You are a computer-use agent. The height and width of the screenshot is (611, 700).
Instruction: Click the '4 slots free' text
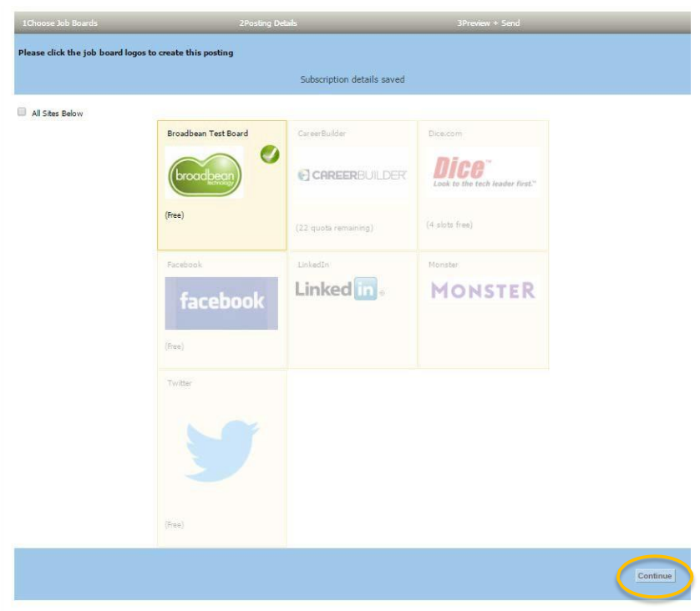pyautogui.click(x=449, y=225)
